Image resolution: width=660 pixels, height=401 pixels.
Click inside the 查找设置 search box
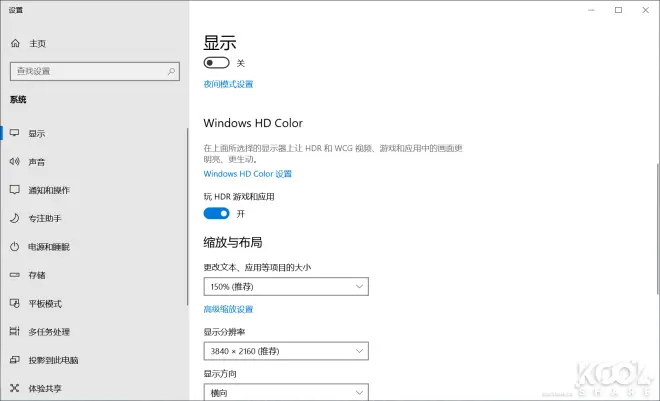tap(95, 71)
